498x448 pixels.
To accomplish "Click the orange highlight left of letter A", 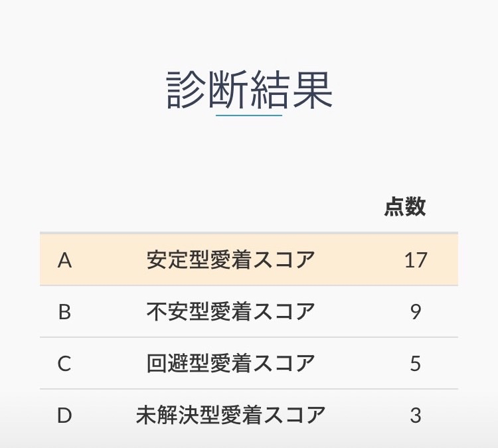I will 48,260.
